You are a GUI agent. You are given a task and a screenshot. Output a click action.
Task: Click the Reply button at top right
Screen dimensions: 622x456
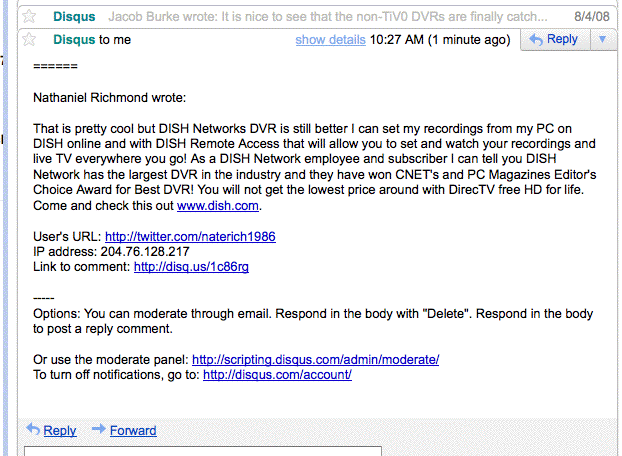pos(553,40)
